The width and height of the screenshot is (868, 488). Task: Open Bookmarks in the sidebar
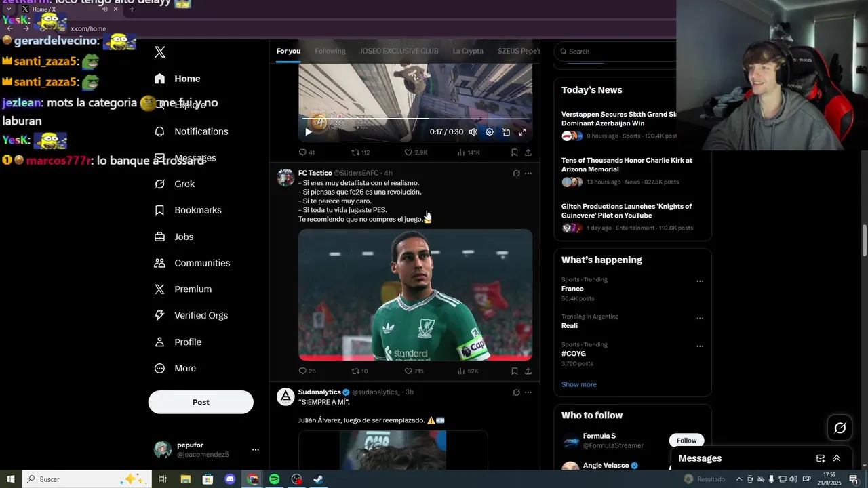tap(188, 210)
